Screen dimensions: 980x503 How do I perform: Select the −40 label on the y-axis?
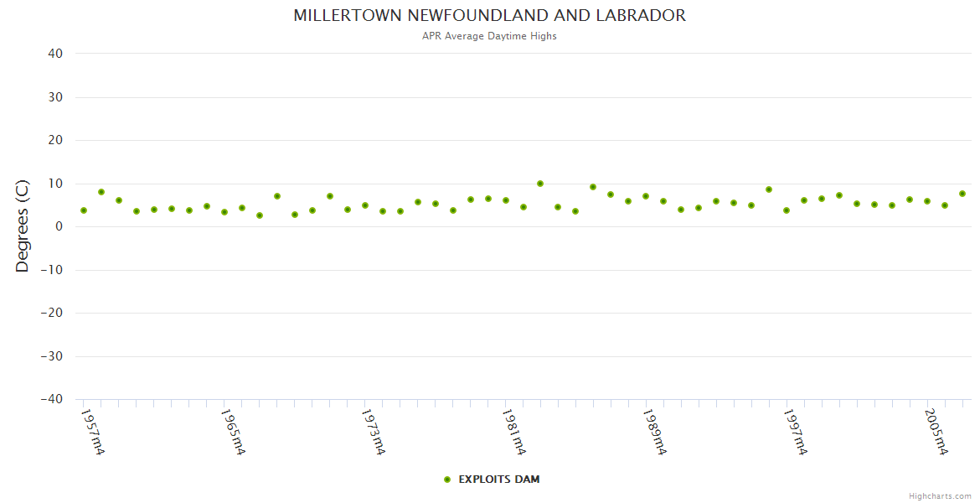(x=53, y=400)
